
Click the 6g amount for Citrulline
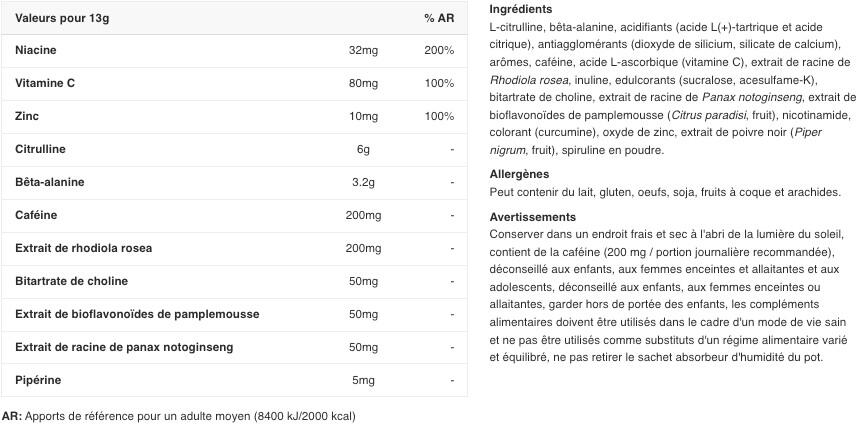pyautogui.click(x=363, y=149)
